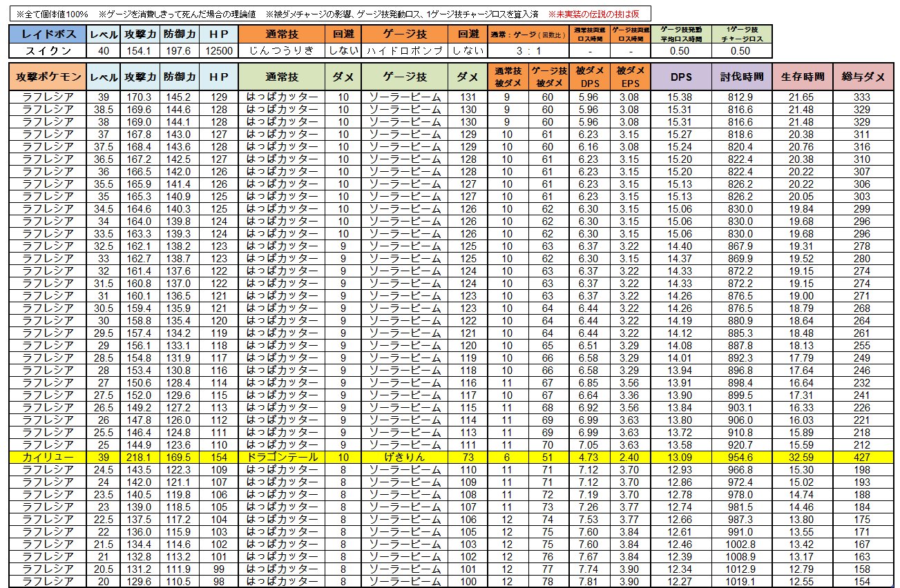The image size is (900, 588).
Task: Select the level cell 38.5
Action: [x=104, y=110]
